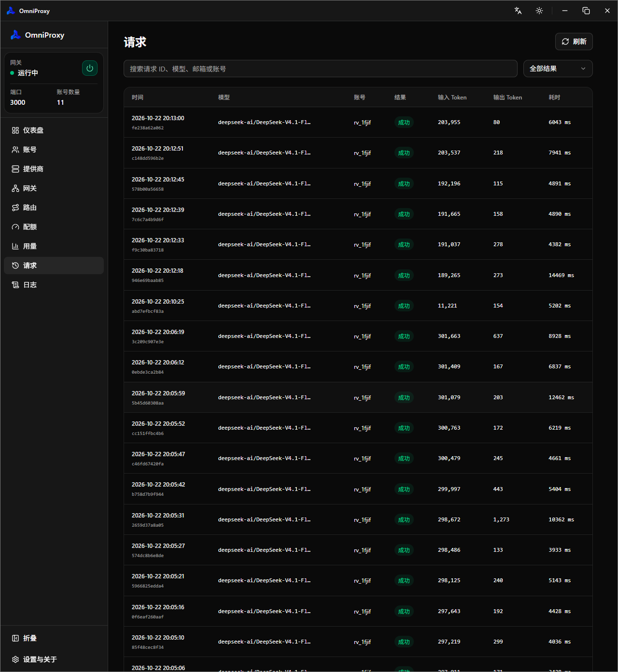618x672 pixels.
Task: Open the 仪表盘 dashboard page
Action: click(54, 130)
